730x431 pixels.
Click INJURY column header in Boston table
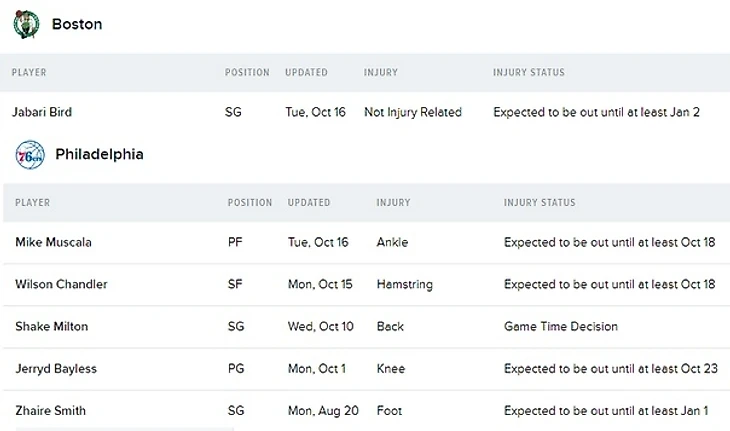tap(381, 73)
